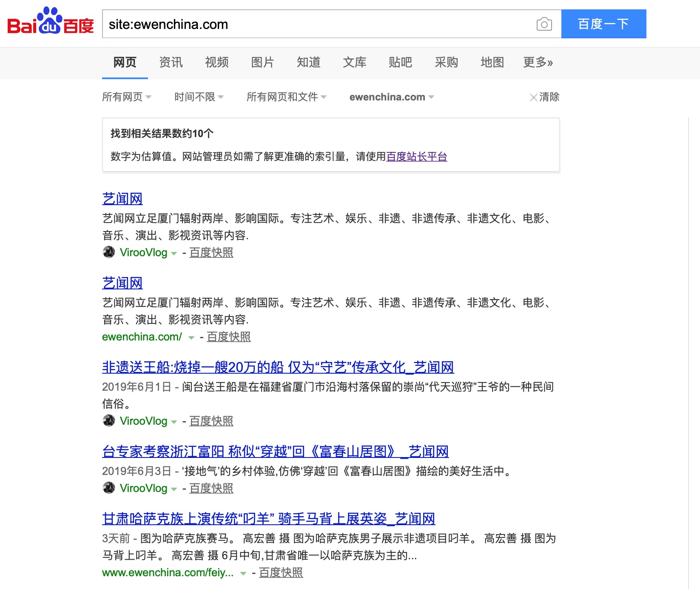Click the 2019年6月3日 date text

[x=137, y=471]
